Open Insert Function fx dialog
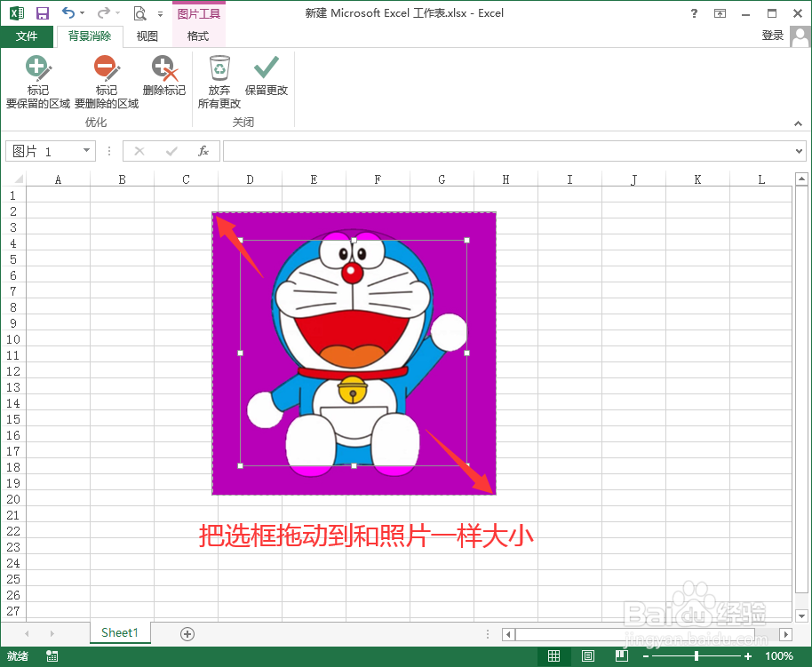The image size is (812, 667). (203, 151)
